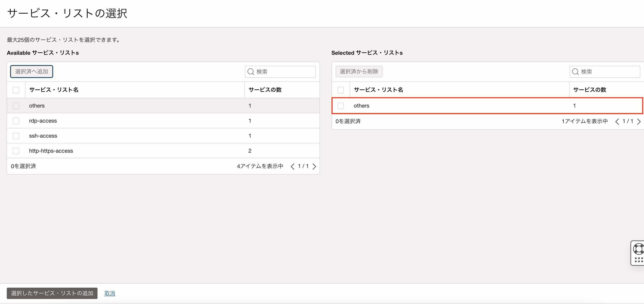Check the ssh-access row checkbox
The height and width of the screenshot is (304, 644).
point(16,136)
